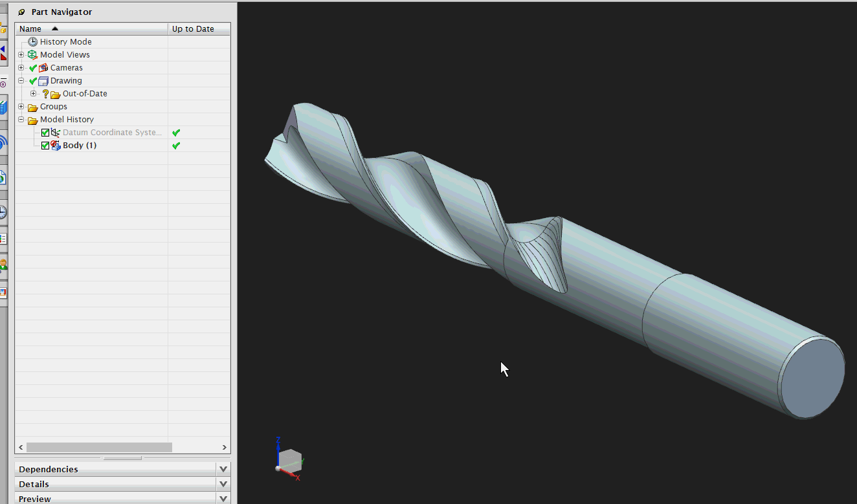Expand the Preview panel chevron
857x504 pixels.
pos(223,499)
